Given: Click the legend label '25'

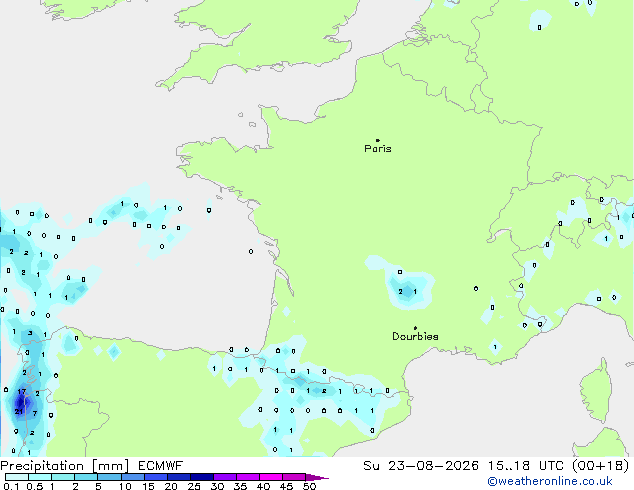Looking at the screenshot, I should click(x=194, y=486).
